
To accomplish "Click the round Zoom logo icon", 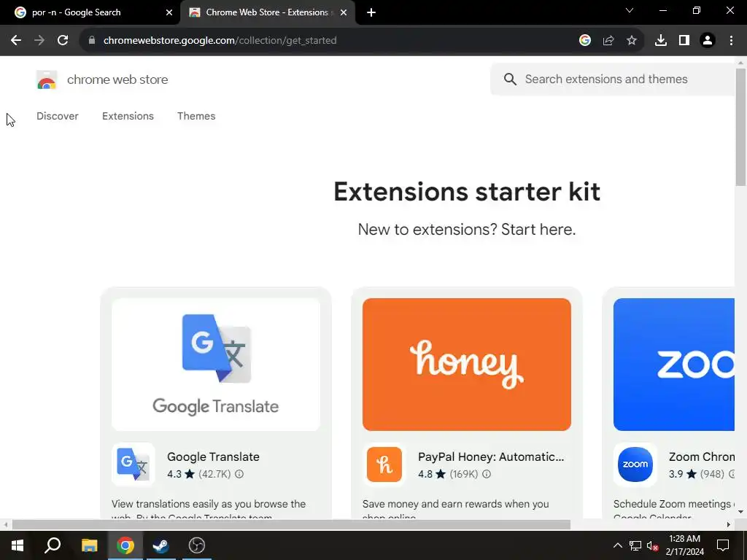I will (635, 464).
